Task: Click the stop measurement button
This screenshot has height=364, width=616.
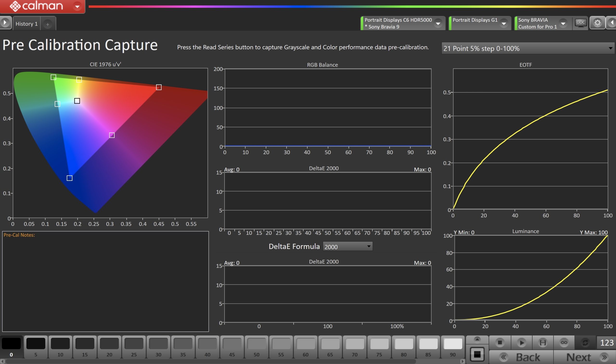Action: pos(500,342)
